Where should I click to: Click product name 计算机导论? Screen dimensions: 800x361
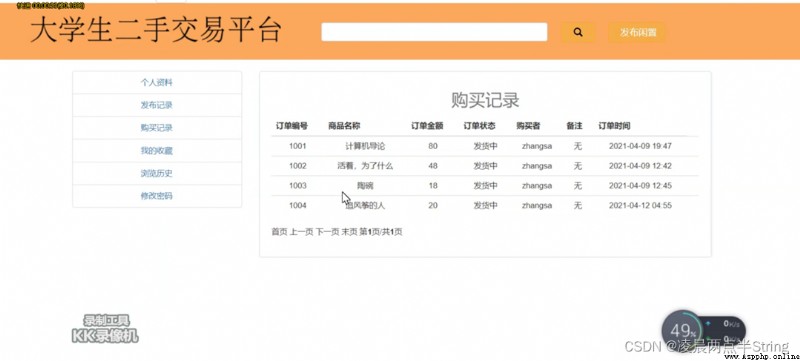tap(365, 146)
